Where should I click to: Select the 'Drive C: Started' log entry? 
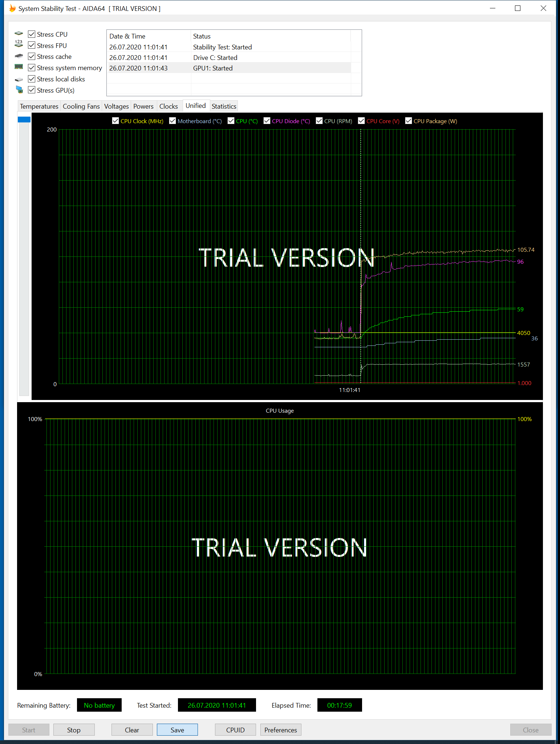tap(230, 57)
